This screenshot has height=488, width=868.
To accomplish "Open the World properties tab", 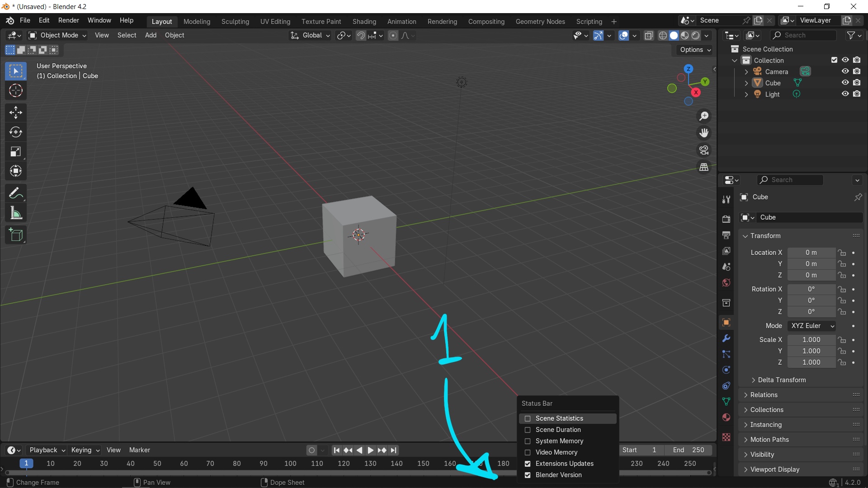I will 726,282.
